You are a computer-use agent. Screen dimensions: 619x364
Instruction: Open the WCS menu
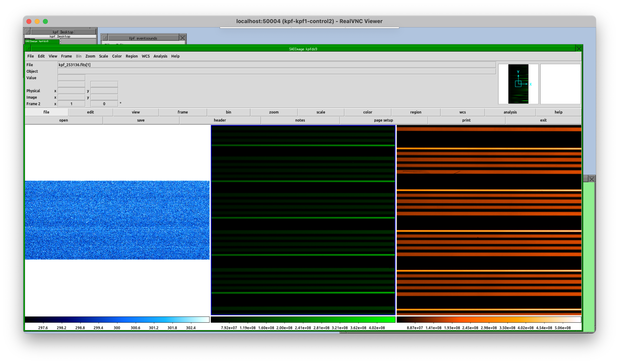[146, 56]
